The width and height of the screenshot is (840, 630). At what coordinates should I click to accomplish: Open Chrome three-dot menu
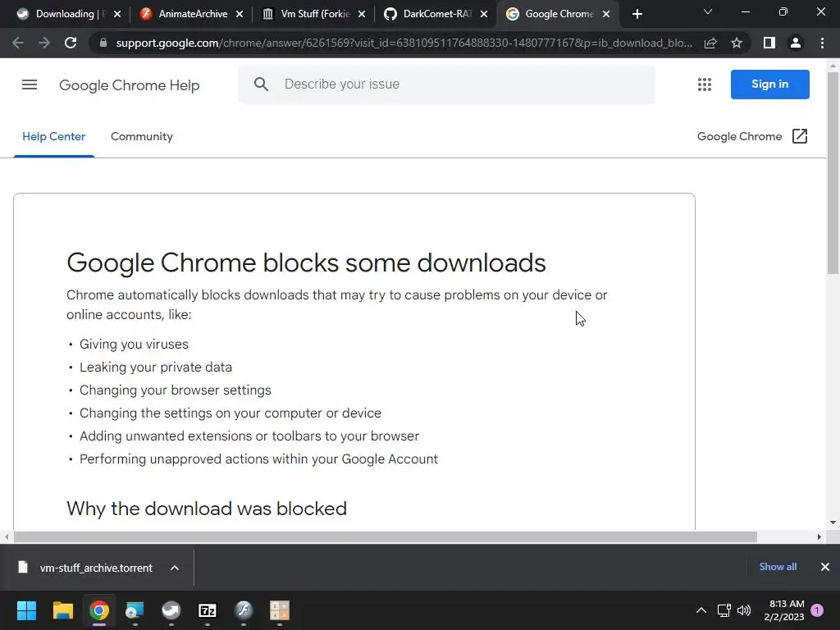[x=822, y=43]
